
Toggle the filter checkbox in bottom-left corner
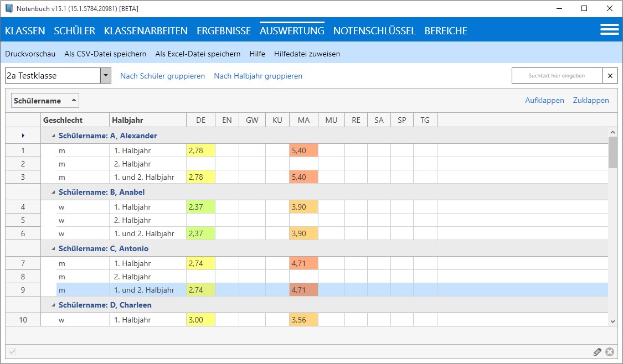pyautogui.click(x=13, y=352)
